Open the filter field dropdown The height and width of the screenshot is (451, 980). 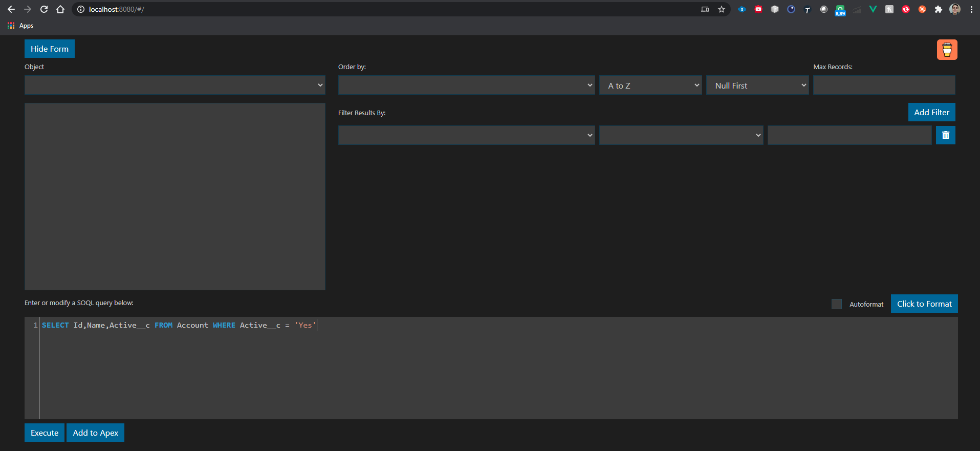pos(467,135)
